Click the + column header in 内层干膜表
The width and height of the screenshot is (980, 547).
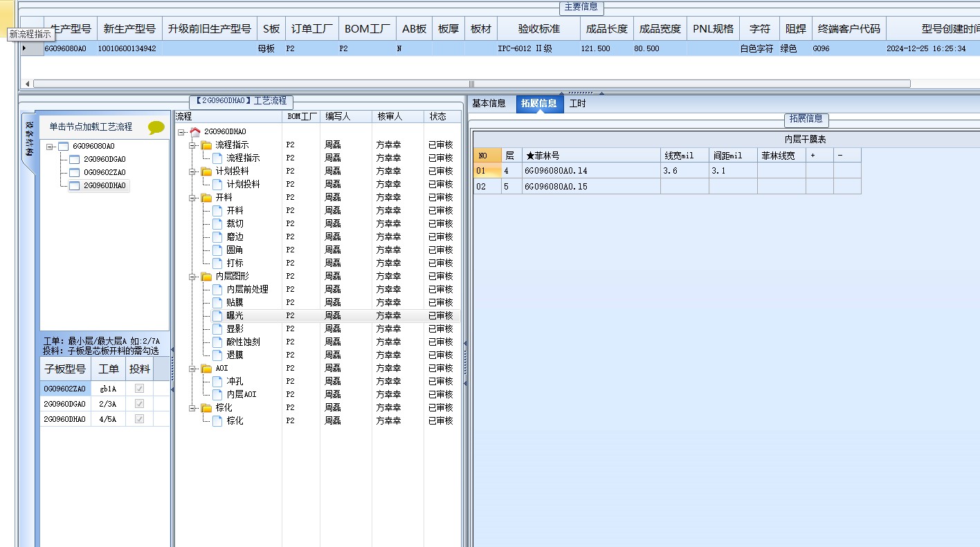tap(819, 156)
